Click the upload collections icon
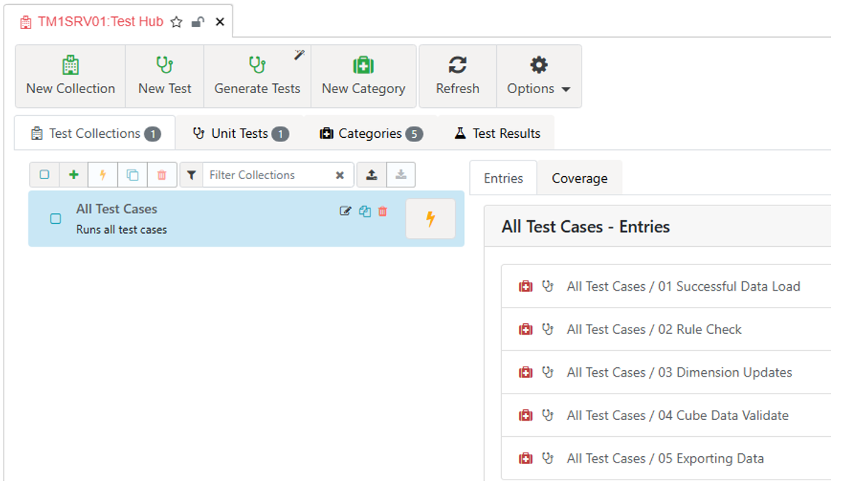Viewport: 868px width, 491px height. pyautogui.click(x=371, y=175)
